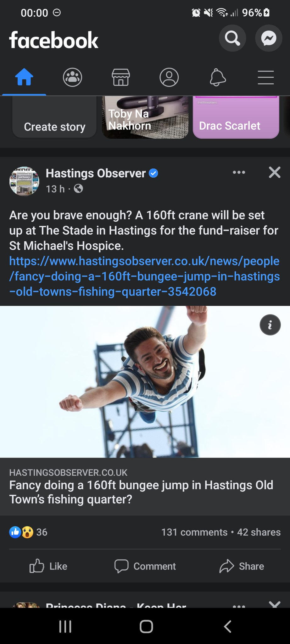This screenshot has width=290, height=644.
Task: Open the Marketplace tab
Action: click(121, 77)
